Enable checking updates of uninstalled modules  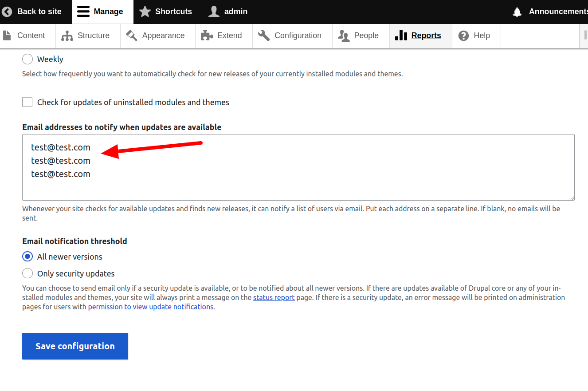point(27,102)
